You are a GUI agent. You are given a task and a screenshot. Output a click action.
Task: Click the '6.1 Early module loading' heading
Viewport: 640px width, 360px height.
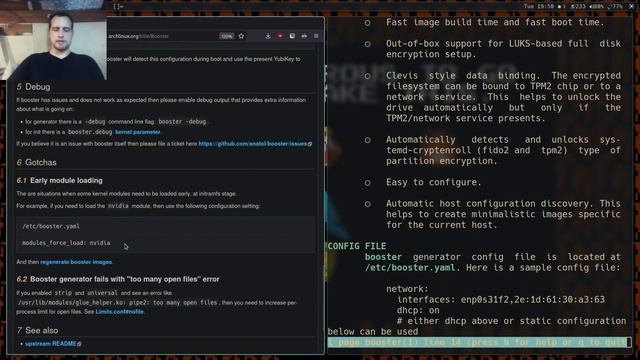tap(60, 180)
